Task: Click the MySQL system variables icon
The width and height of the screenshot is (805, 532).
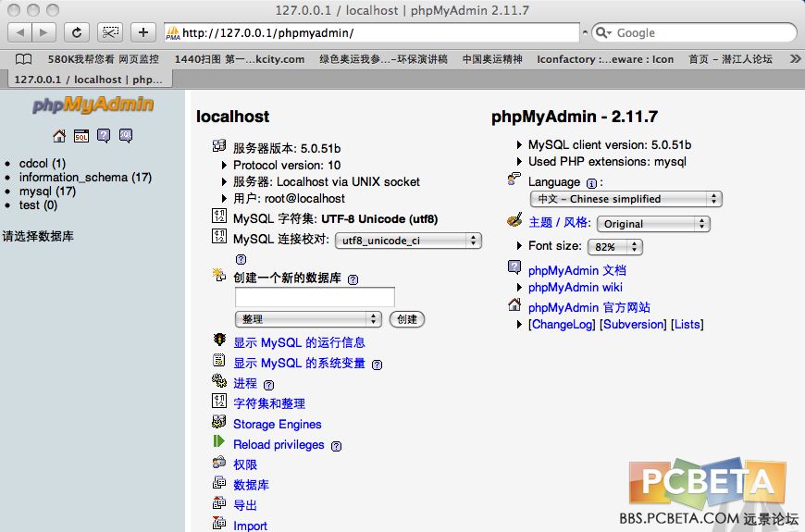Action: point(219,360)
